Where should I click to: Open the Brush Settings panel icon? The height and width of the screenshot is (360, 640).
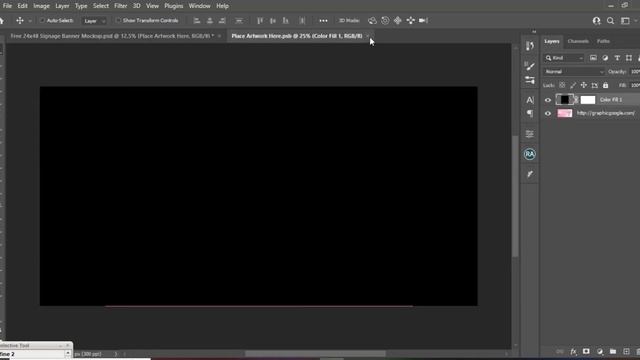click(x=530, y=66)
